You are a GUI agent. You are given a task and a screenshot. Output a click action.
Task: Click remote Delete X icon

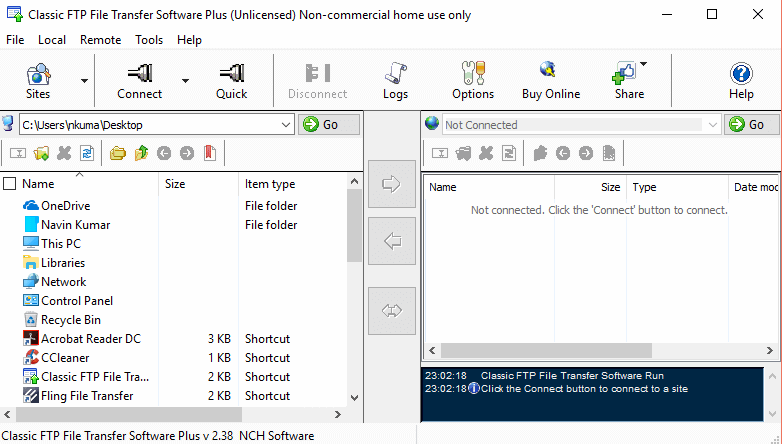pos(486,153)
